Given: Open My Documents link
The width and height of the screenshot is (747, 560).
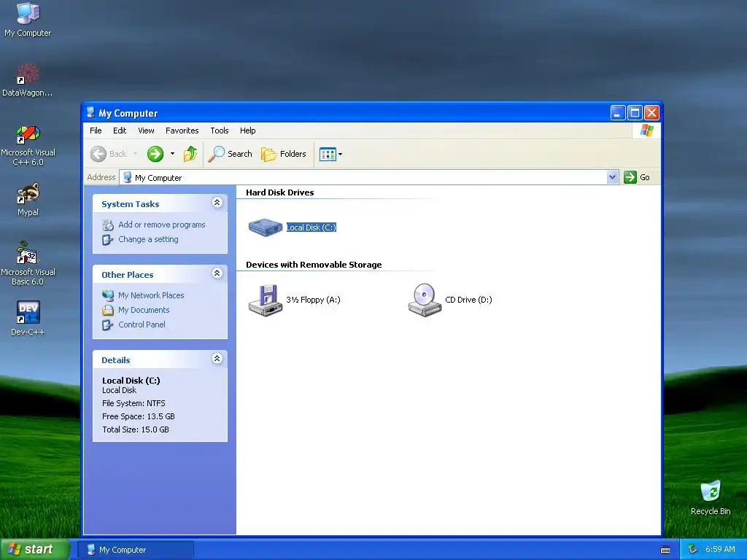Looking at the screenshot, I should (x=144, y=310).
